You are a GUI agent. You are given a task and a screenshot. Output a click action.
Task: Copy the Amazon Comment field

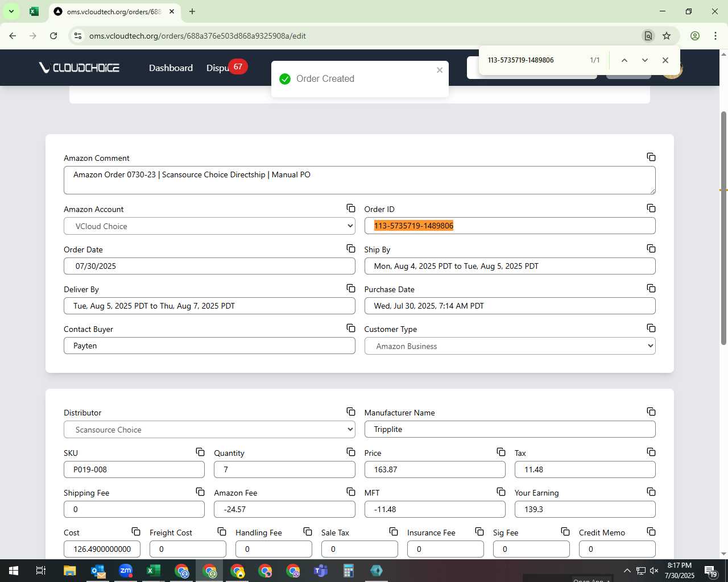(651, 157)
